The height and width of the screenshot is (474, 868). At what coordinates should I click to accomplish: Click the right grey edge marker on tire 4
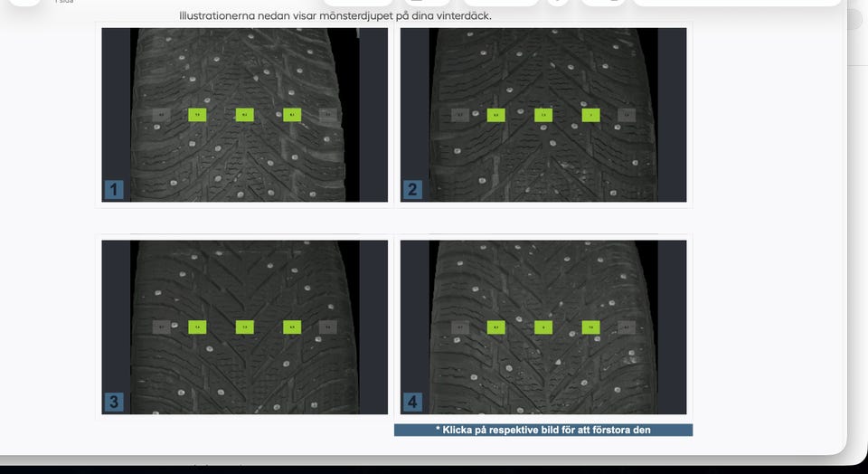[627, 327]
